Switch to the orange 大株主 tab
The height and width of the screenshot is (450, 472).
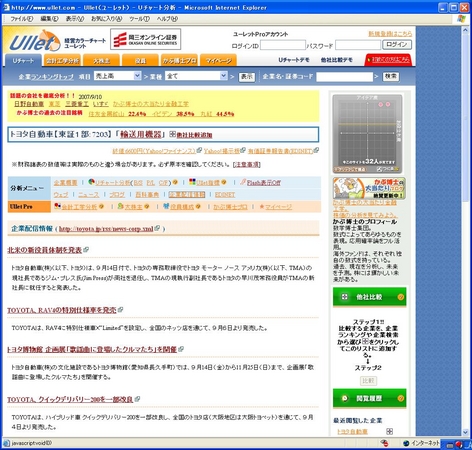coord(101,61)
